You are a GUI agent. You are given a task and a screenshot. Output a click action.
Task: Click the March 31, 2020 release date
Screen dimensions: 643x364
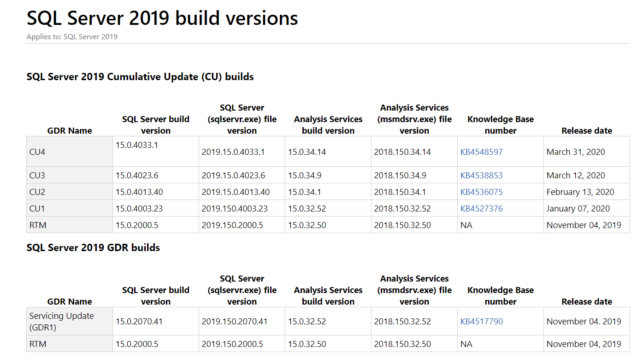pyautogui.click(x=576, y=152)
